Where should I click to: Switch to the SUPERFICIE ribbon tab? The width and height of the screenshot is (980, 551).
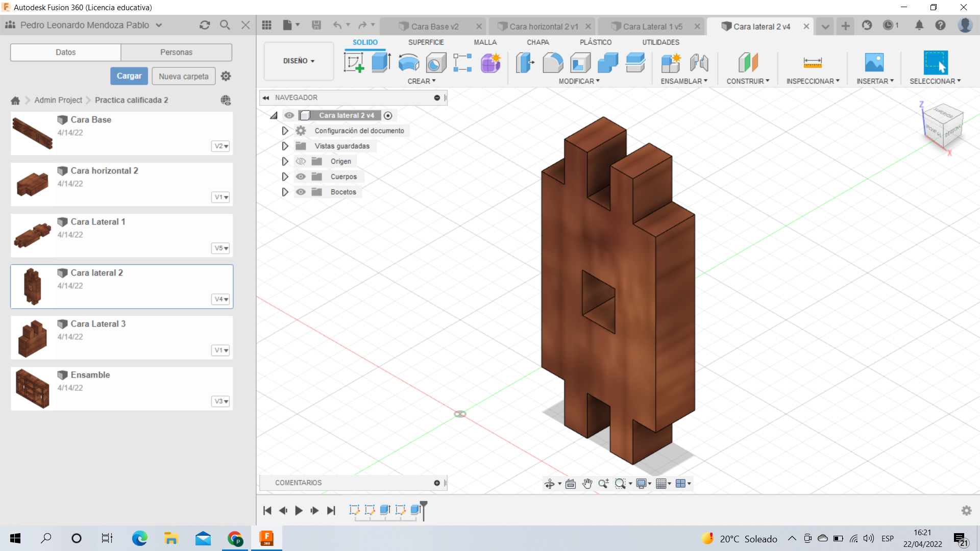(x=426, y=42)
